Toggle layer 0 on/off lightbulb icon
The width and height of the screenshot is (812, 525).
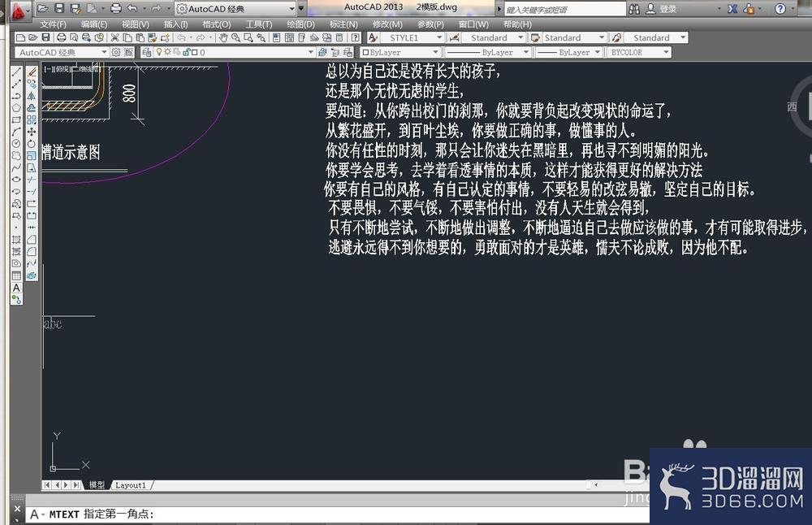click(x=159, y=52)
